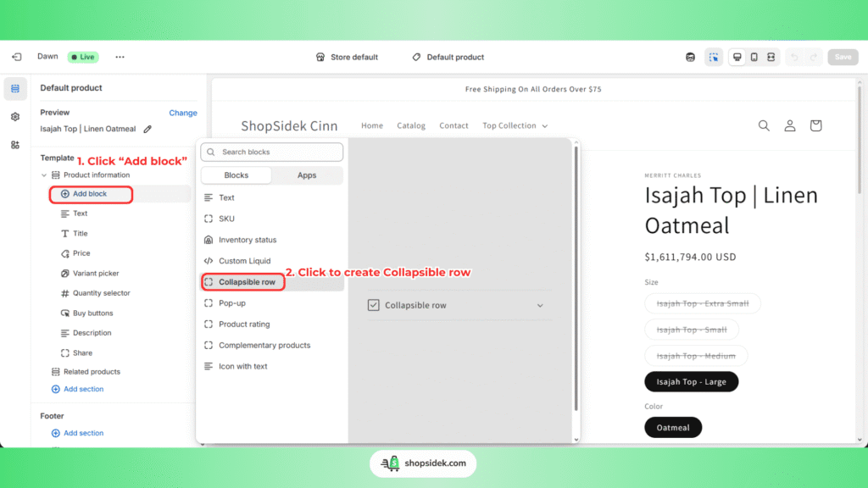Click the exit editor icon
Image resolution: width=868 pixels, height=488 pixels.
click(16, 57)
